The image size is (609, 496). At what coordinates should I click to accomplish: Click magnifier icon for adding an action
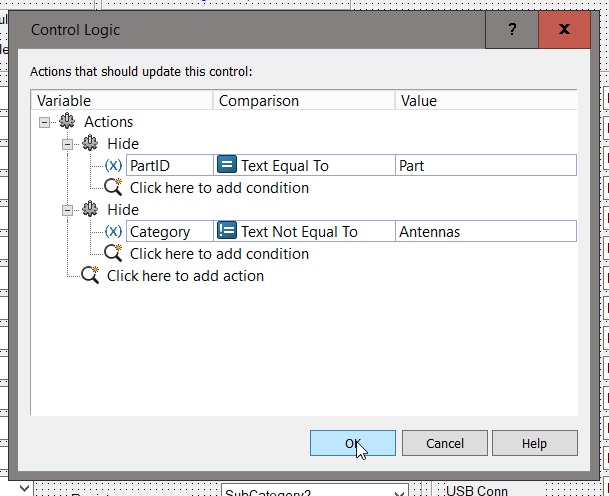[90, 275]
